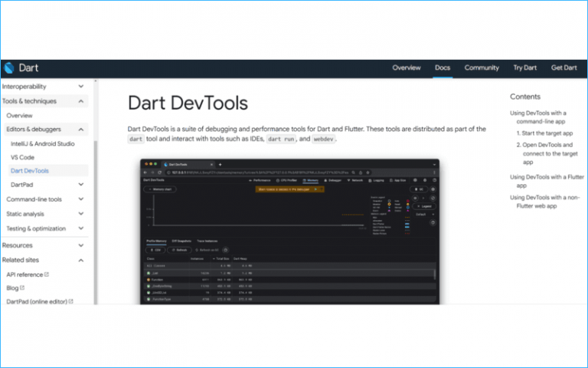588x368 pixels.
Task: Jump to Using DevTools with a non-Flutter web app
Action: coord(544,202)
